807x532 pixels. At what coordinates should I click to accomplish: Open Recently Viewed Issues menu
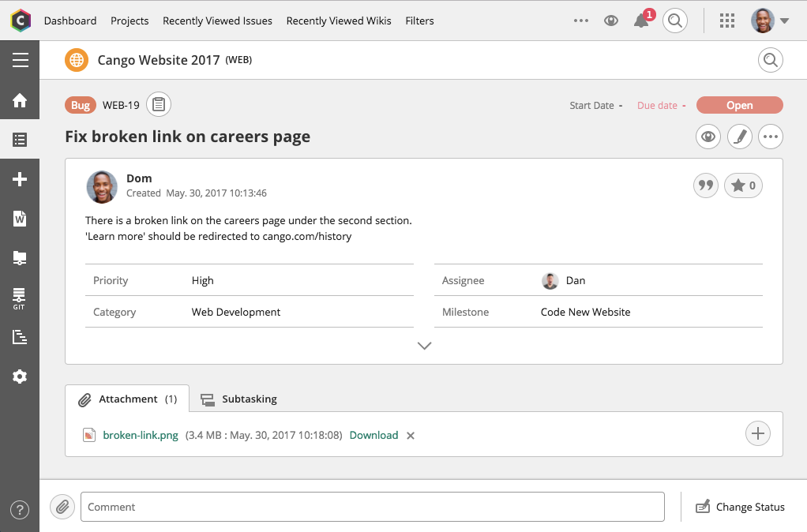click(x=217, y=21)
